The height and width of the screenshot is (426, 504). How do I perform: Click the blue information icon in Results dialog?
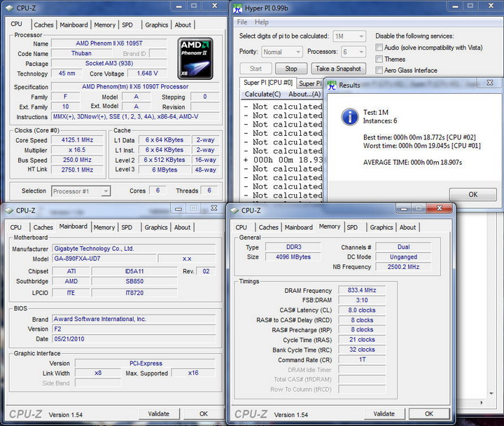[x=350, y=116]
